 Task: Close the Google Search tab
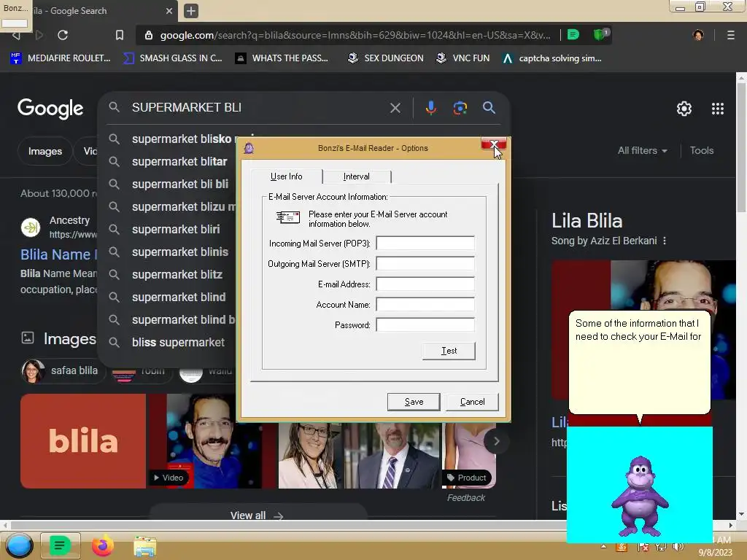tap(169, 10)
